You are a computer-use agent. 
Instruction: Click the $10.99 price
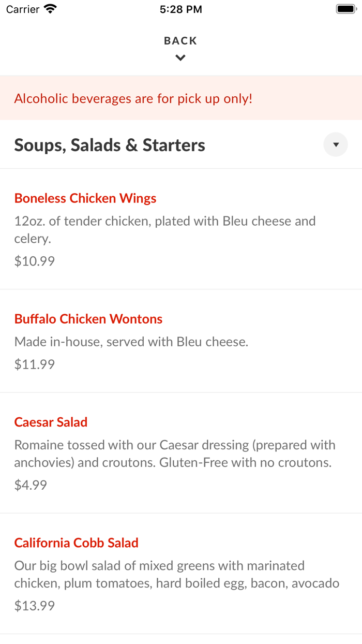[x=35, y=261]
